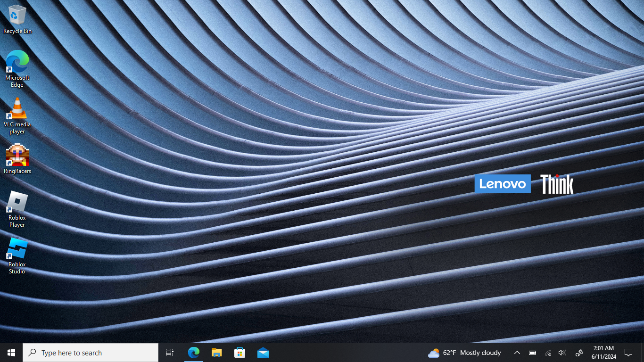644x362 pixels.
Task: Select the RingRacers desktop shortcut
Action: pyautogui.click(x=17, y=159)
